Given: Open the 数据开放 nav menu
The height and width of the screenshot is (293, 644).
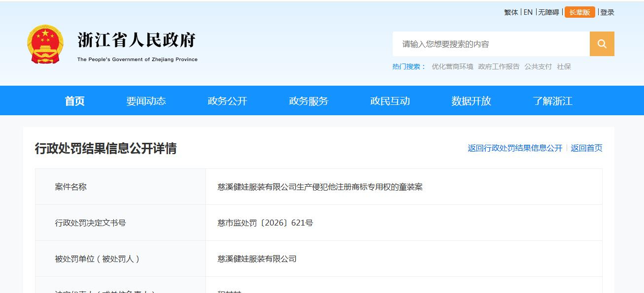Looking at the screenshot, I should click(x=471, y=101).
